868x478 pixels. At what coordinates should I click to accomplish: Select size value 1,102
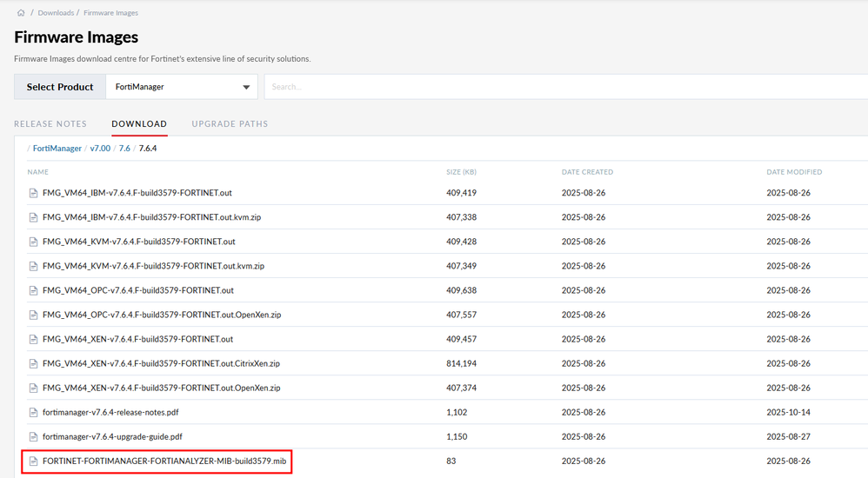457,412
